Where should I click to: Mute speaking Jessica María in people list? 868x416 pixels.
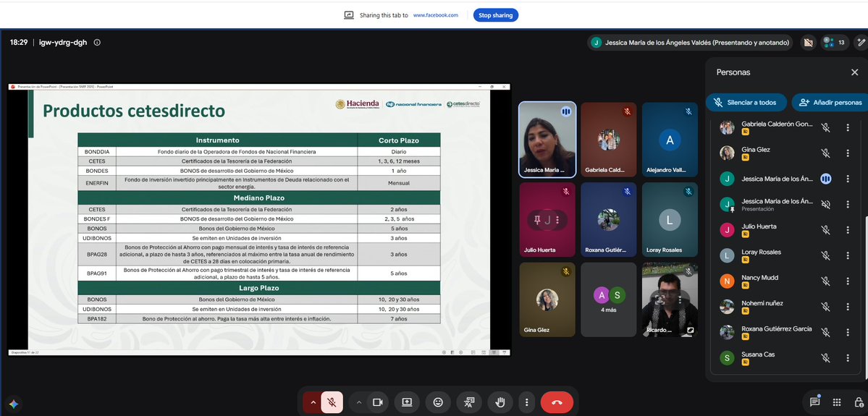click(825, 179)
